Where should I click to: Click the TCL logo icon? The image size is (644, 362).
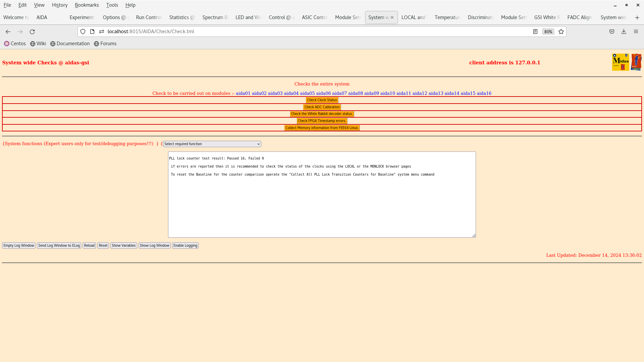click(636, 62)
